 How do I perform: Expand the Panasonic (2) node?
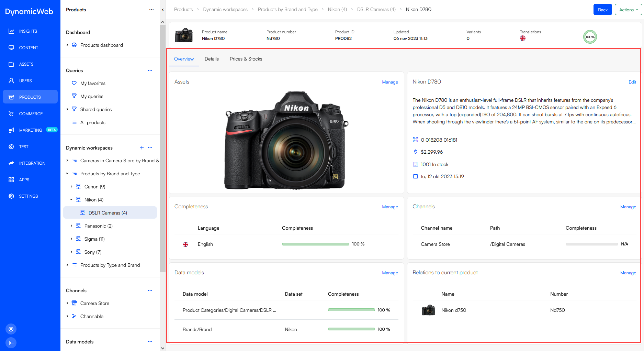pos(71,226)
